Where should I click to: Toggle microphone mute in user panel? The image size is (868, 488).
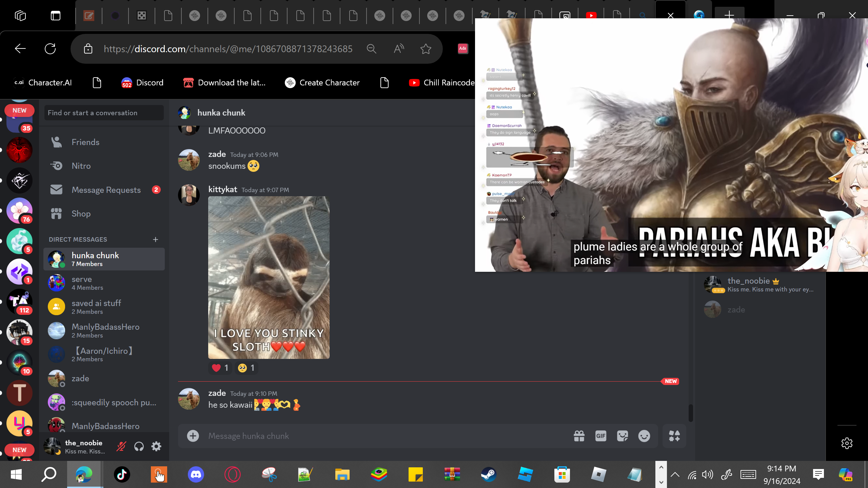[121, 446]
